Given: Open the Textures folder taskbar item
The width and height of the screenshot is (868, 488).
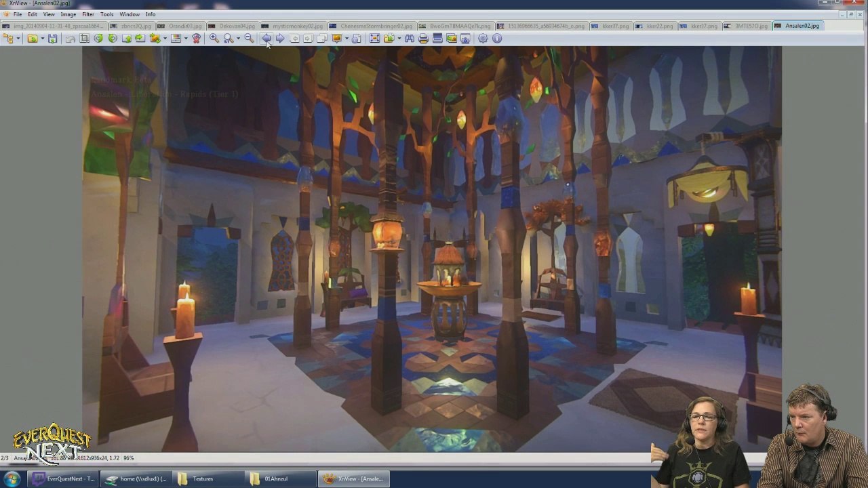Looking at the screenshot, I should point(209,479).
